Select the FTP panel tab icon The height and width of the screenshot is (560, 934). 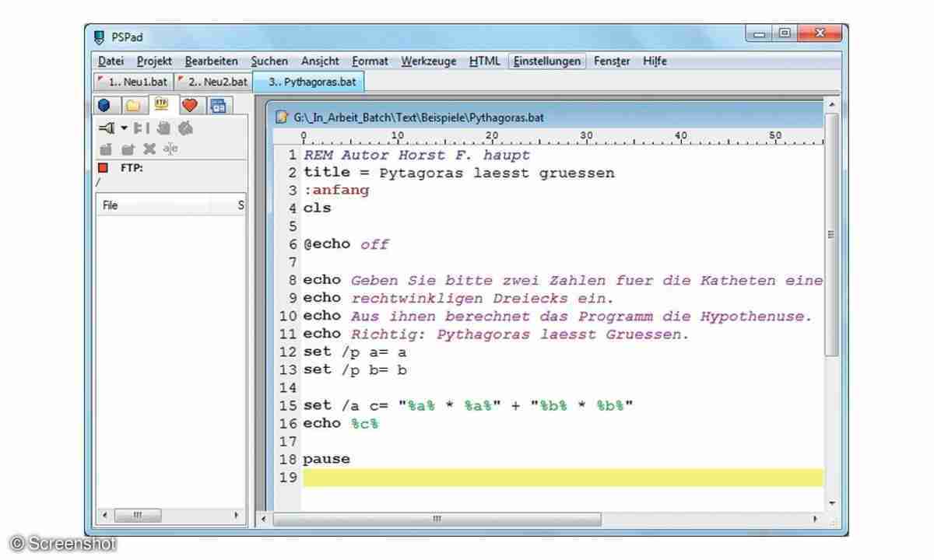[x=160, y=104]
